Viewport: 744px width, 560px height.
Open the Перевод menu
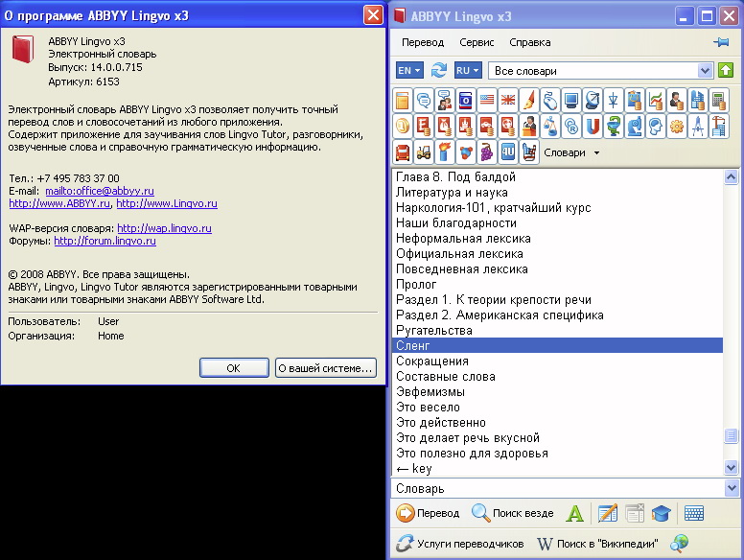pyautogui.click(x=423, y=42)
